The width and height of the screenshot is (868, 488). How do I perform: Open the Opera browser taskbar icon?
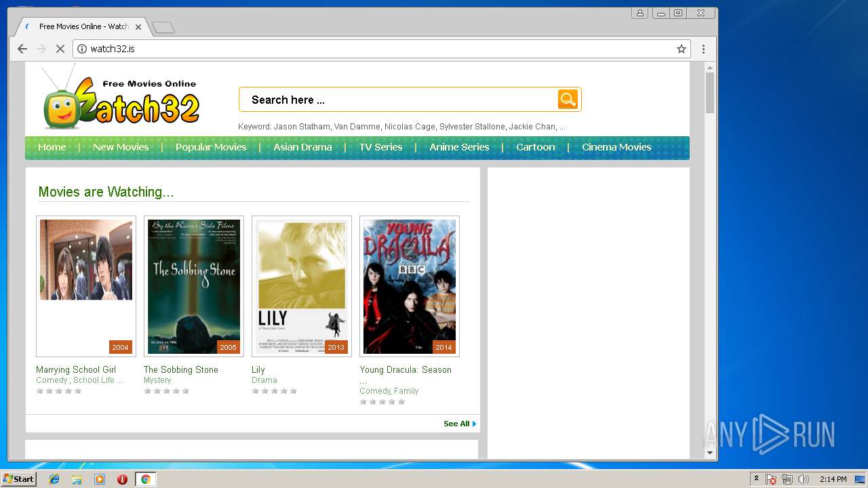[x=122, y=479]
